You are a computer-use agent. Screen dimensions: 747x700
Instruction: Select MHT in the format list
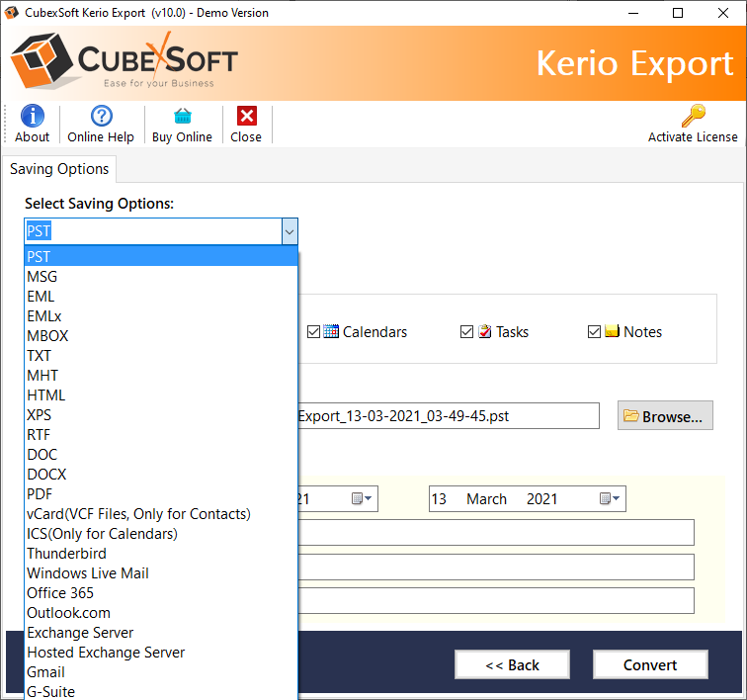click(161, 376)
